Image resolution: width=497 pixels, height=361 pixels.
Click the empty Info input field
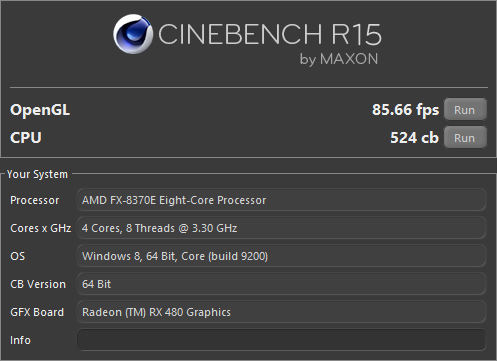point(281,340)
